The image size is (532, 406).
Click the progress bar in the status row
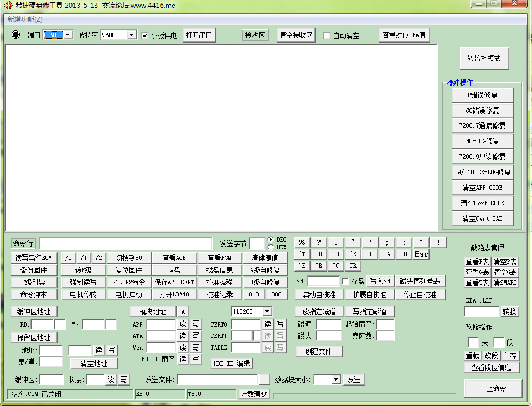[x=365, y=396]
